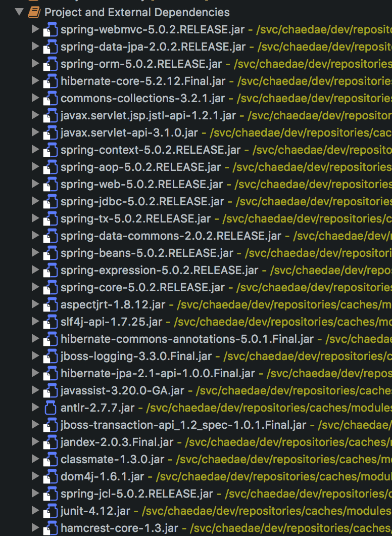
Task: Click jar icon of junit-4.12.jar
Action: 51,511
